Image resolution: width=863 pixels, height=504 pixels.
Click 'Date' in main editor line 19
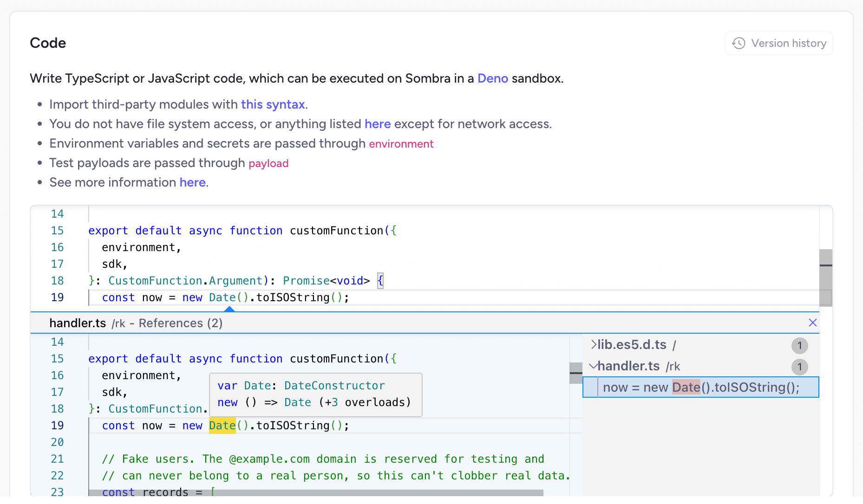click(x=222, y=297)
